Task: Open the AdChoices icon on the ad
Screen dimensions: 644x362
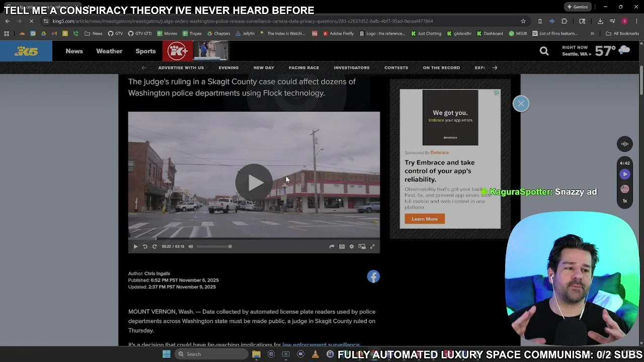Action: click(497, 93)
